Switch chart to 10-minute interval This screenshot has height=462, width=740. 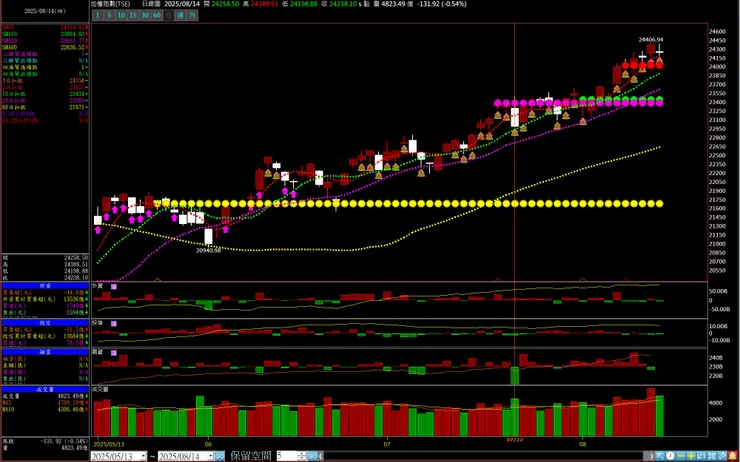[x=121, y=15]
